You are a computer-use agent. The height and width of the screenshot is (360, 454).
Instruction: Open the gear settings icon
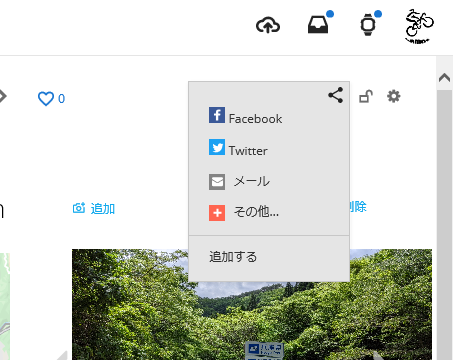394,97
